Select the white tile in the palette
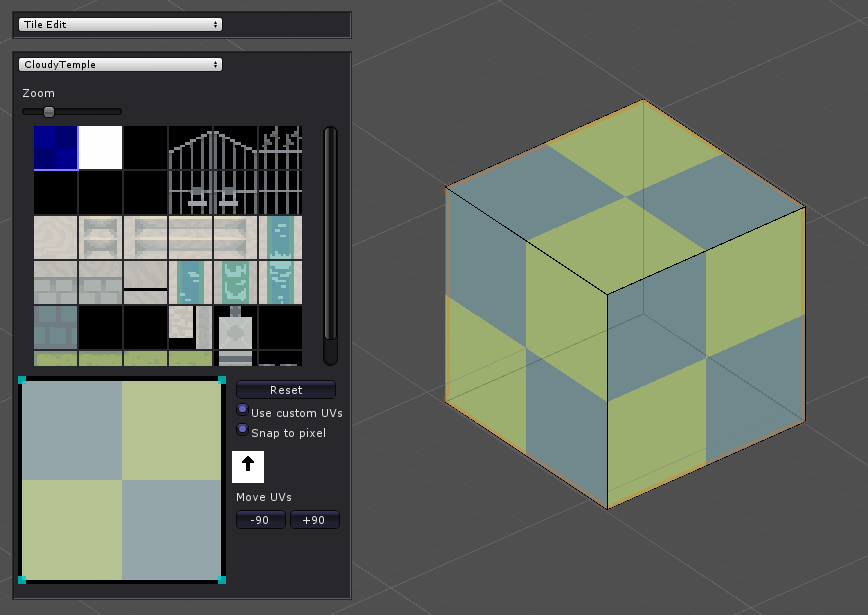Screen dimensions: 868x615 pos(100,147)
